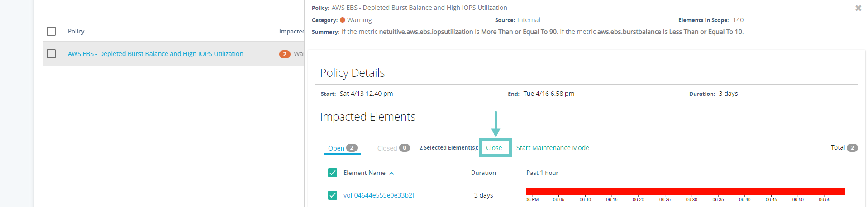Click the Start date Sat 4/13 12:40 pm

(x=366, y=94)
